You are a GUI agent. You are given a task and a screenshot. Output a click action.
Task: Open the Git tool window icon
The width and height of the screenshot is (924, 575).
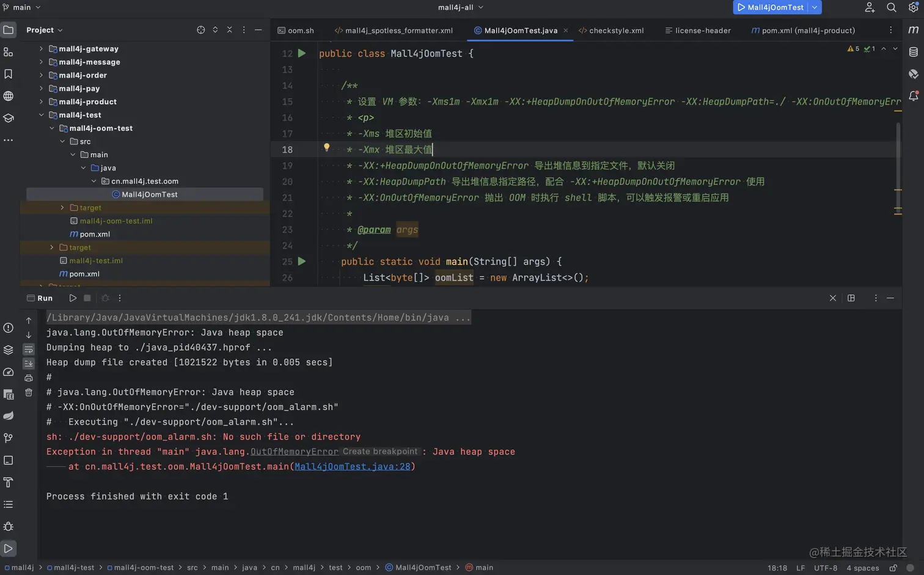[9, 438]
